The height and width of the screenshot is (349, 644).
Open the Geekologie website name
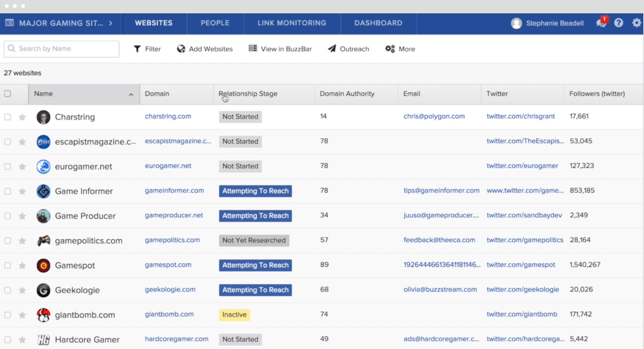[x=78, y=290]
